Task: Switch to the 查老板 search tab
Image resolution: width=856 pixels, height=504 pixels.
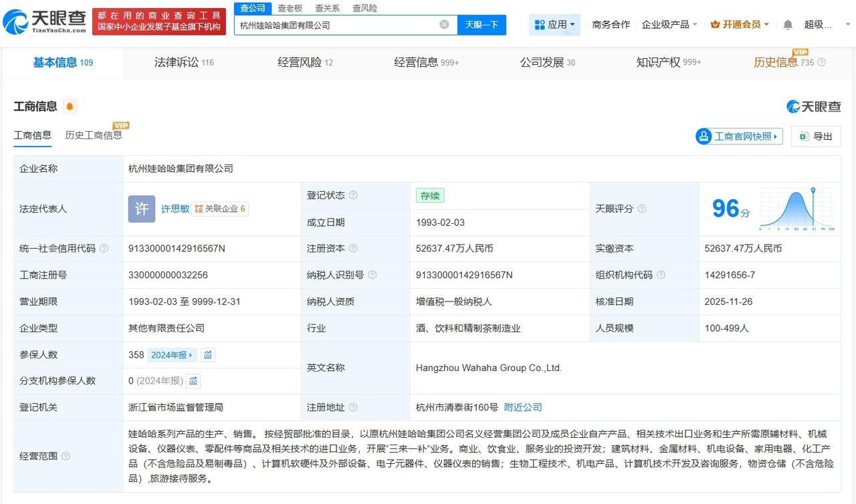Action: 290,8
